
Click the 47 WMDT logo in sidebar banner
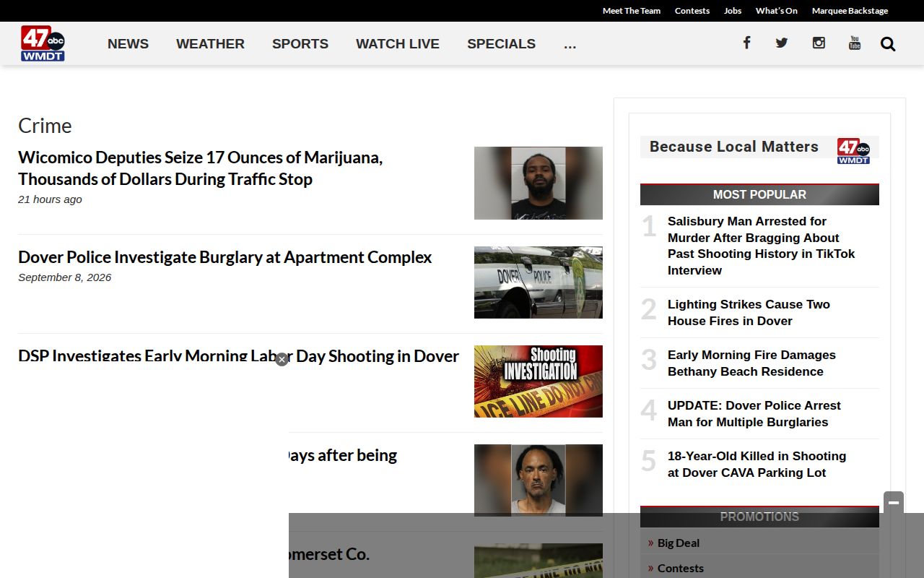click(x=853, y=151)
